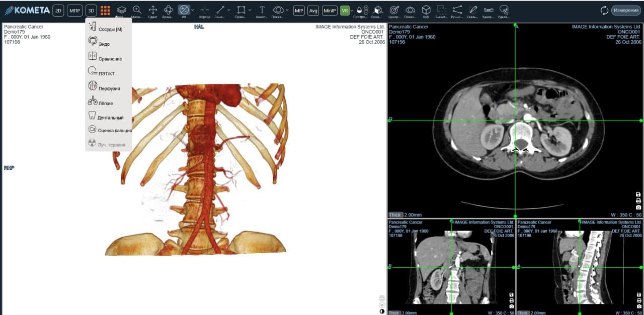Select the 3D view mode button
Image resolution: width=644 pixels, height=315 pixels.
pyautogui.click(x=91, y=10)
